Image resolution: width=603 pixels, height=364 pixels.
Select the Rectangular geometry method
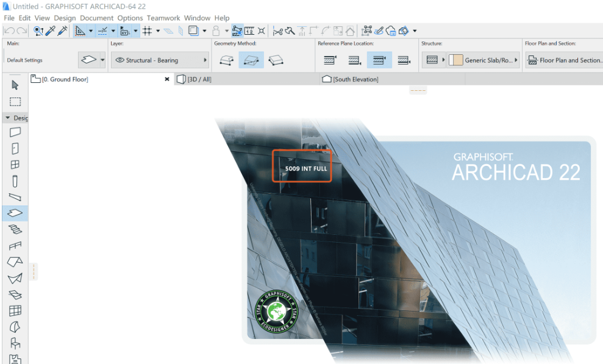[251, 60]
